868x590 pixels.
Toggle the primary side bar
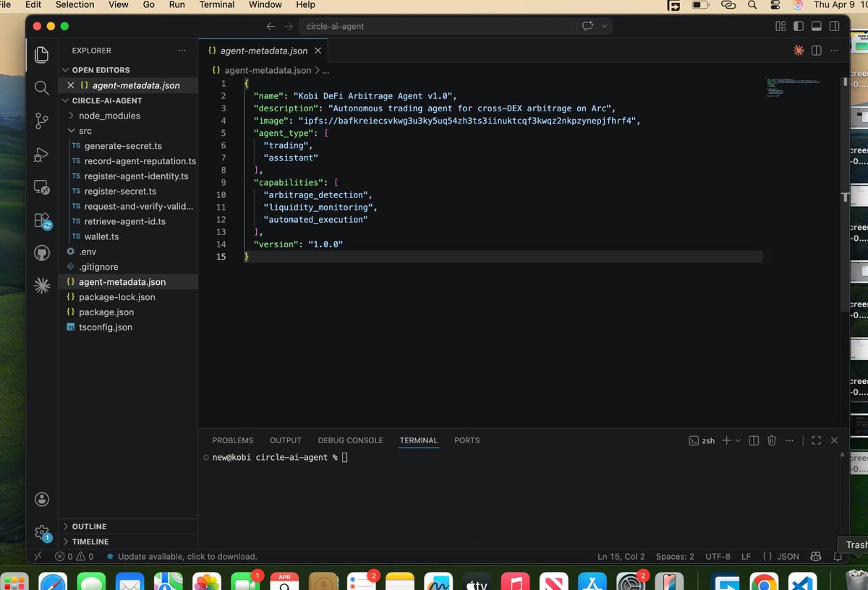click(799, 26)
